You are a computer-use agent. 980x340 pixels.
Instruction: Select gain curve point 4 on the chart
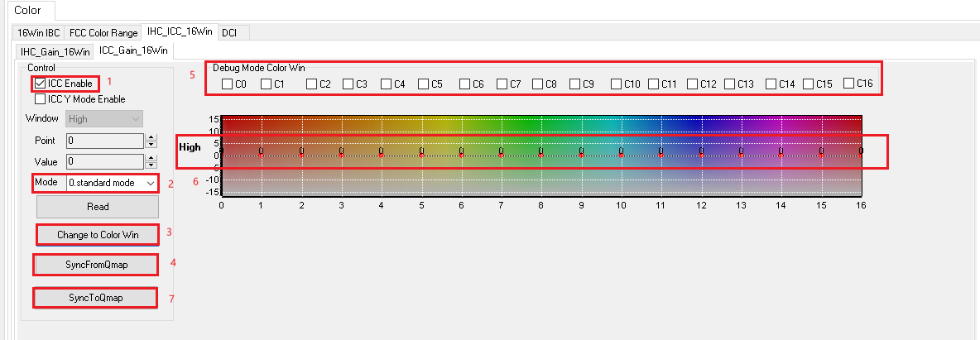[382, 154]
